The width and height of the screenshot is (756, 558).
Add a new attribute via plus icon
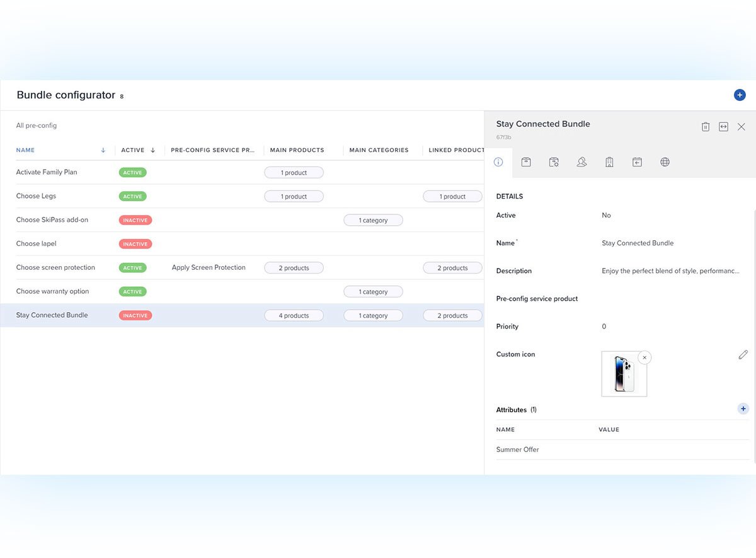[x=743, y=409]
